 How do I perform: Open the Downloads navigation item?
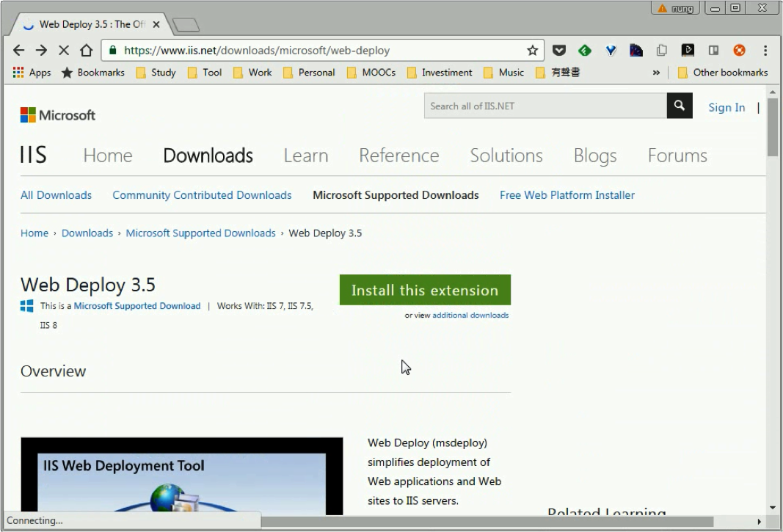(x=208, y=156)
